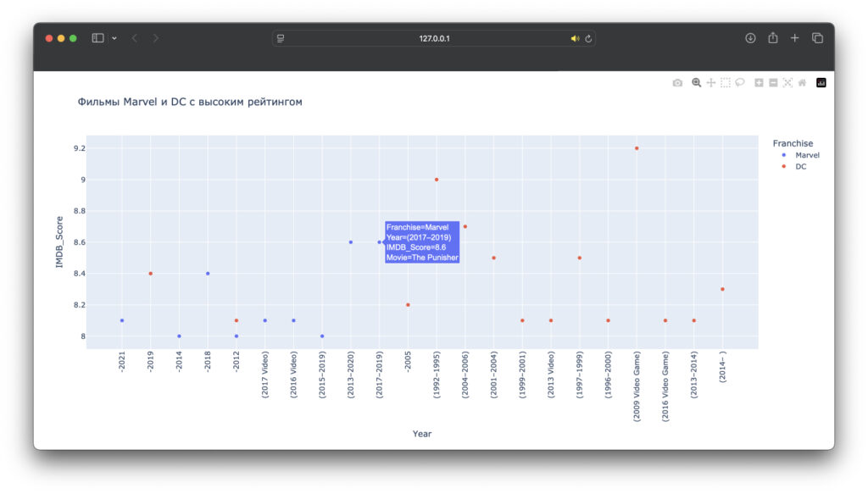
Task: Reset axes with the home icon
Action: (x=802, y=83)
